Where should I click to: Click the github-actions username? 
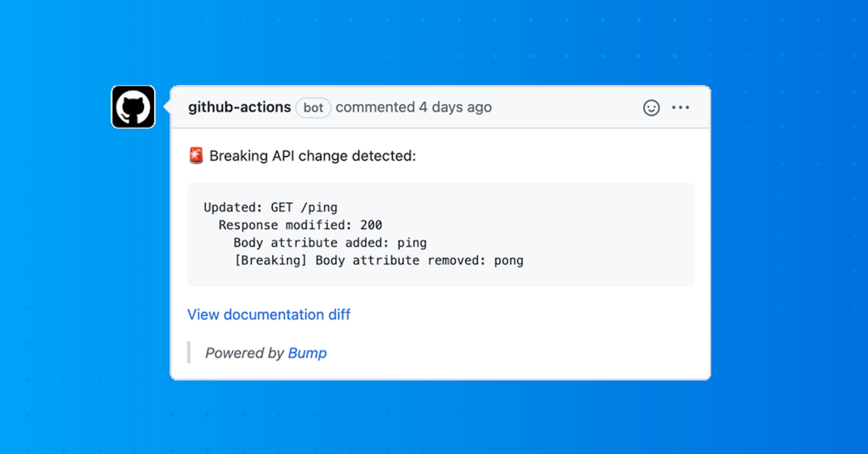(239, 107)
